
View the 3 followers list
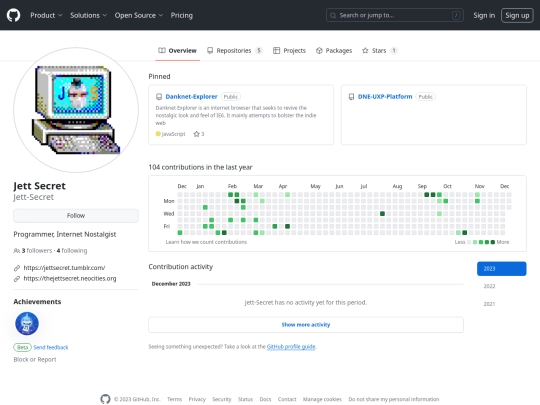(x=37, y=251)
